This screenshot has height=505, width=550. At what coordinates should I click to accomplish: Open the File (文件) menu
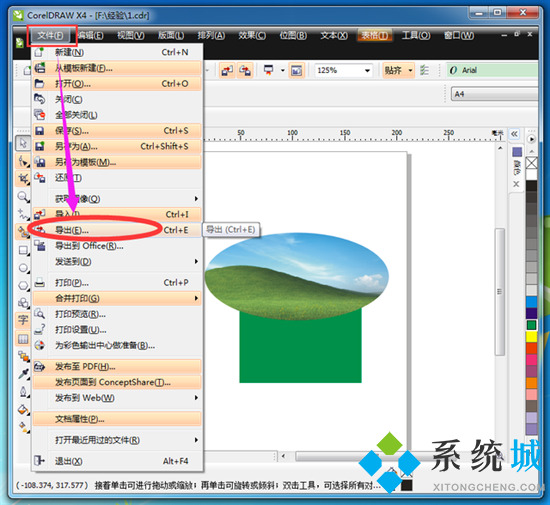(51, 35)
